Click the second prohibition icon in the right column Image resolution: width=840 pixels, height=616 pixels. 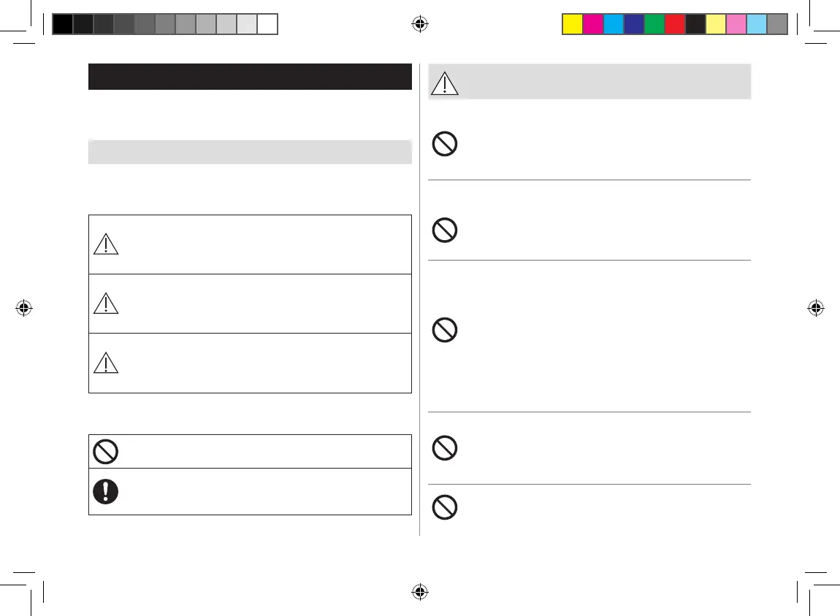coord(445,231)
